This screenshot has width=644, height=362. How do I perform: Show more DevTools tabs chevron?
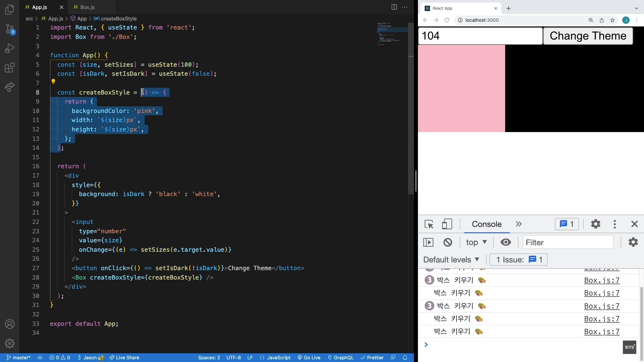pos(519,224)
